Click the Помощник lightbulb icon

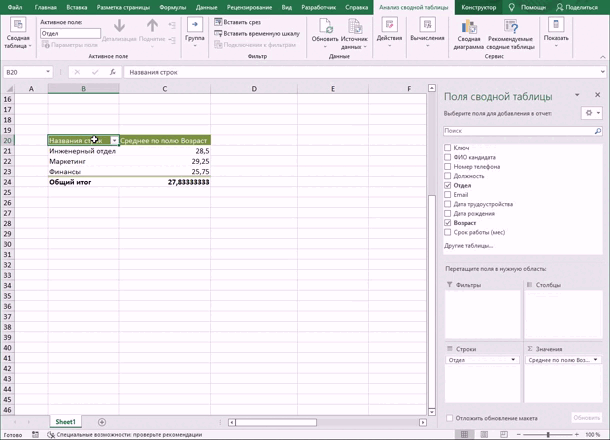[x=512, y=7]
